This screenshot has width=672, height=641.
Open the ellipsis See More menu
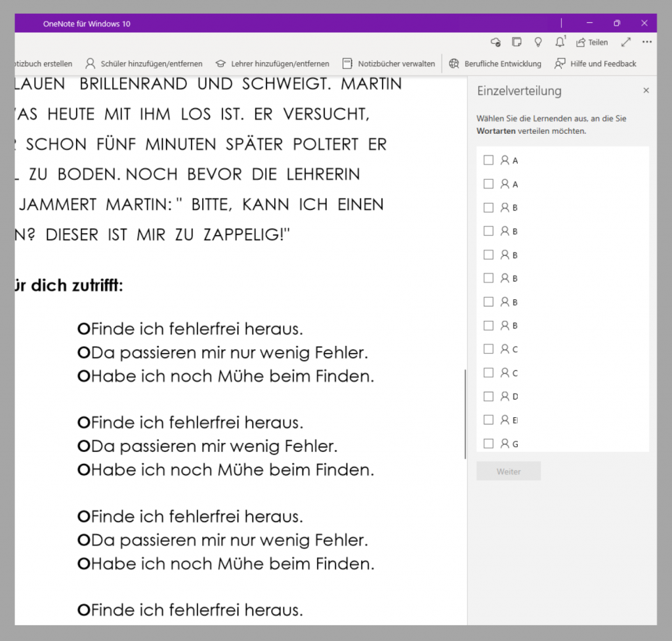click(646, 41)
